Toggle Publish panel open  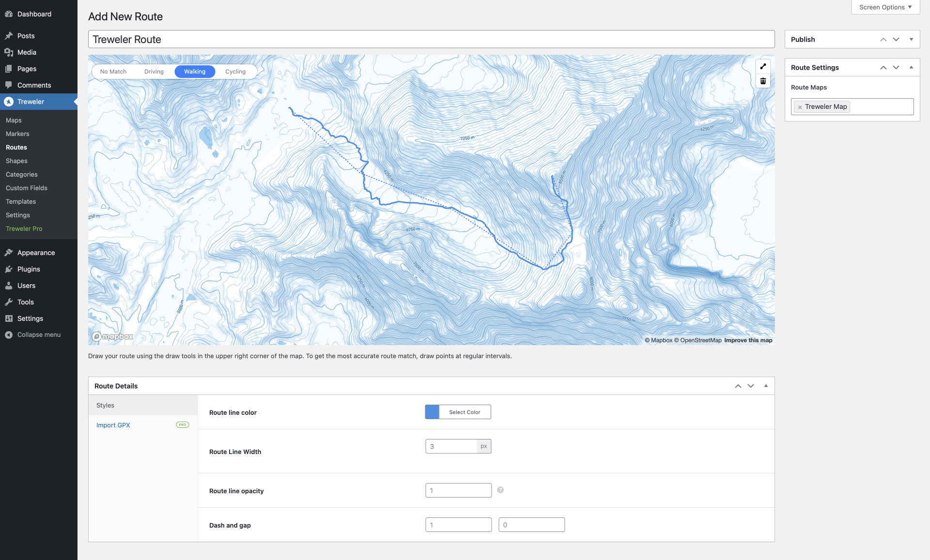[911, 40]
